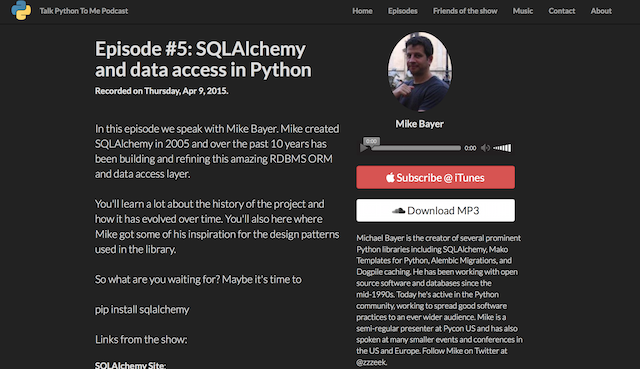Image resolution: width=640 pixels, height=369 pixels.
Task: Navigate to the Music page
Action: coord(523,11)
